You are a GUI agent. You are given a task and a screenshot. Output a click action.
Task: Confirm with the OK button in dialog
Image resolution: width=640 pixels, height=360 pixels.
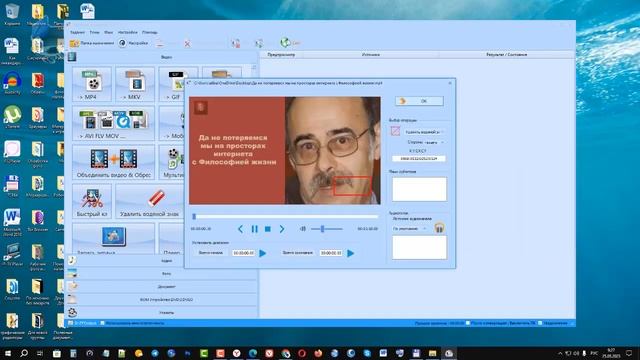point(419,101)
